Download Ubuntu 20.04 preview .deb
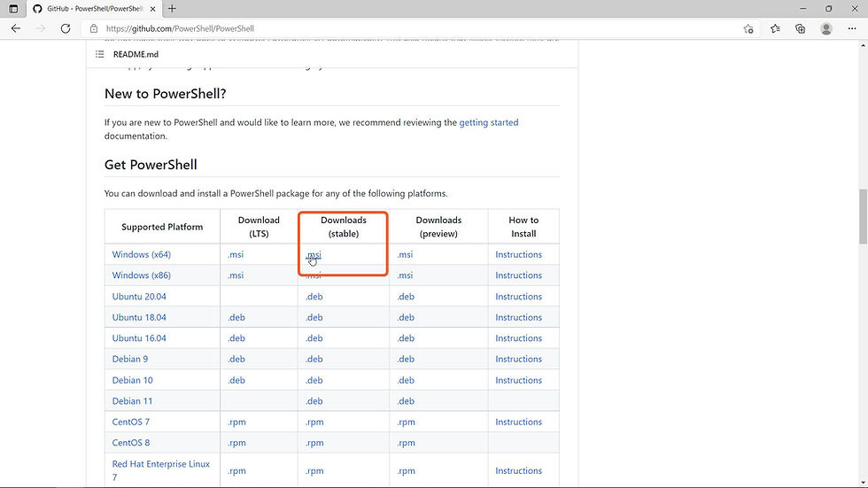 [x=406, y=297]
